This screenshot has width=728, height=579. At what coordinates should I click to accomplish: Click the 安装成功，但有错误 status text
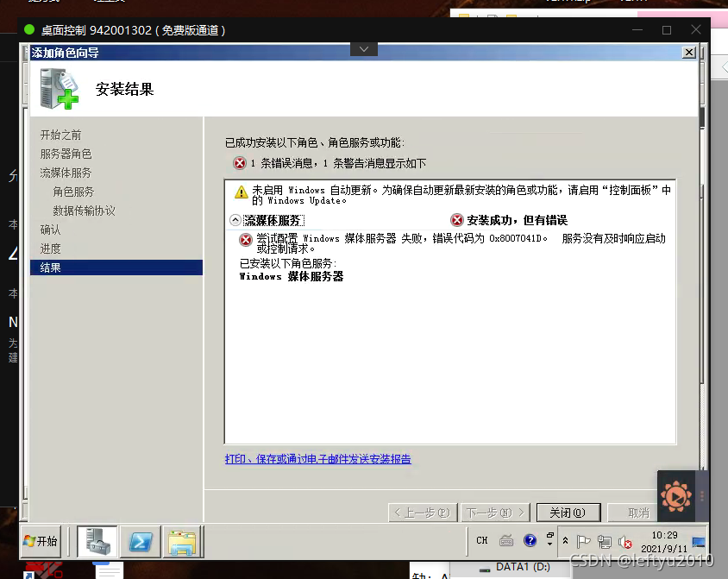(x=518, y=220)
